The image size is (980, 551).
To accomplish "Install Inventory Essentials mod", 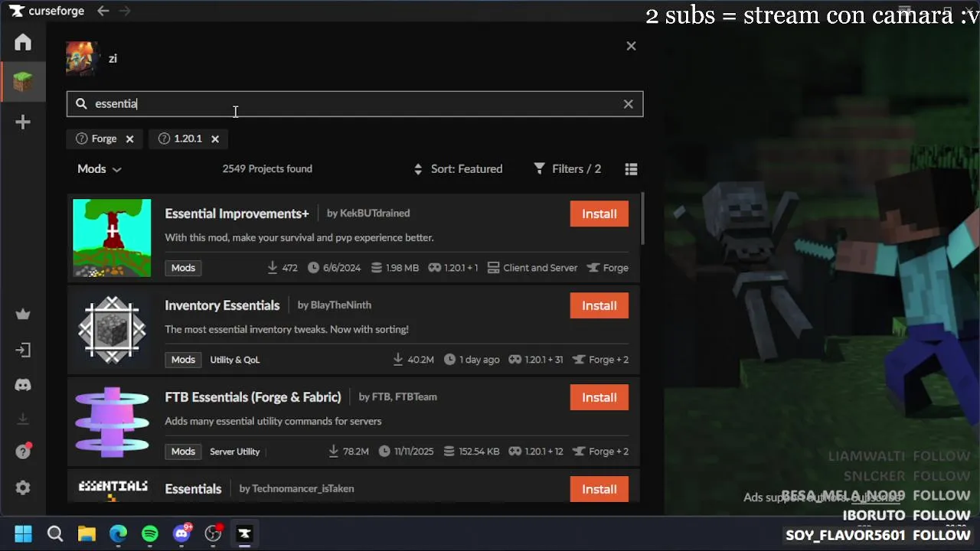I will click(x=599, y=305).
